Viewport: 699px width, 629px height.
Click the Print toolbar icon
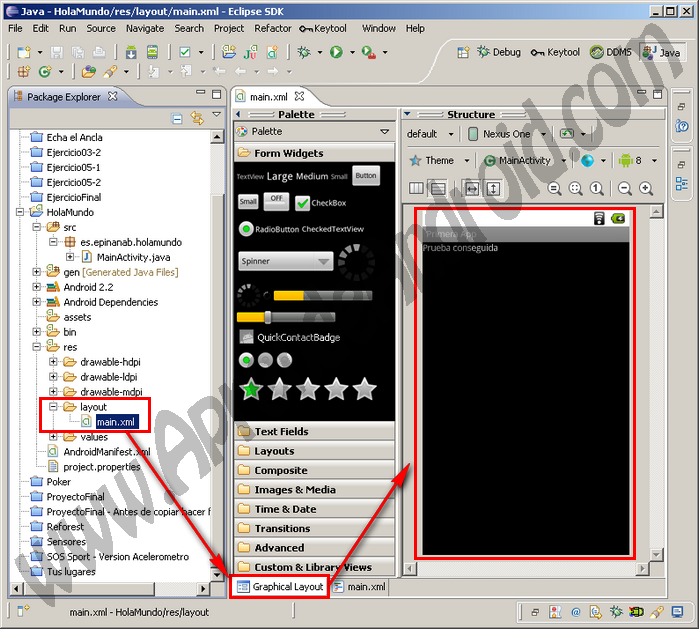coord(99,53)
